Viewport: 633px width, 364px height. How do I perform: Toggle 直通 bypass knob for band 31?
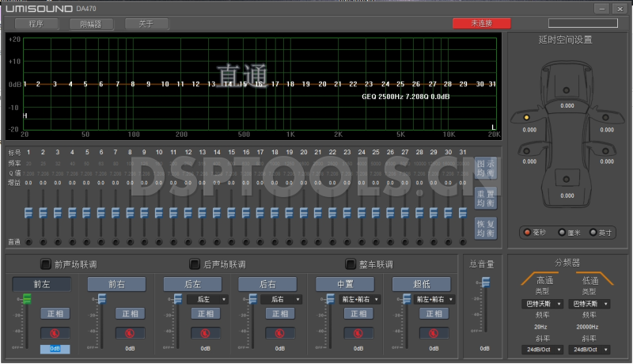[x=463, y=242]
